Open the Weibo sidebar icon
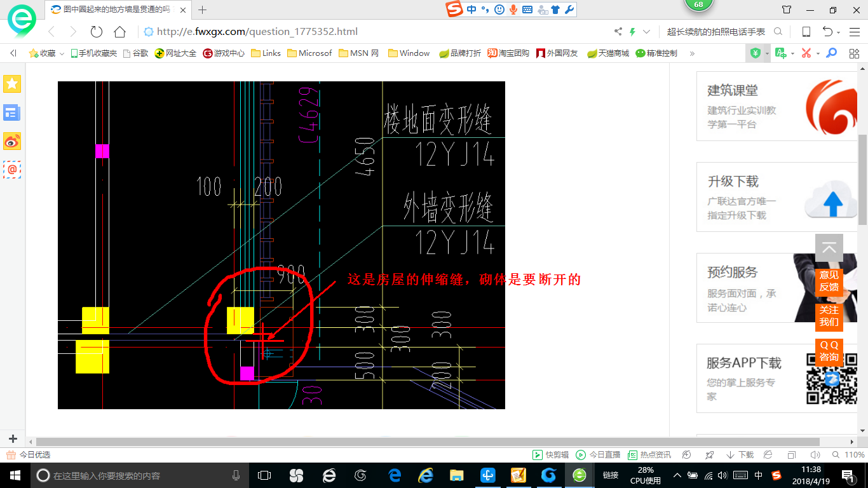Screen dimensions: 868x488 [12, 141]
